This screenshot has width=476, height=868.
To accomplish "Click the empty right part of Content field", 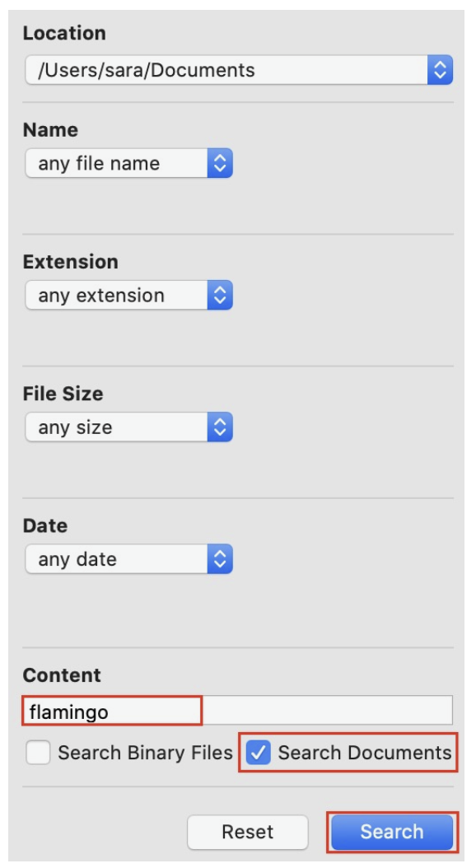I will pyautogui.click(x=328, y=711).
